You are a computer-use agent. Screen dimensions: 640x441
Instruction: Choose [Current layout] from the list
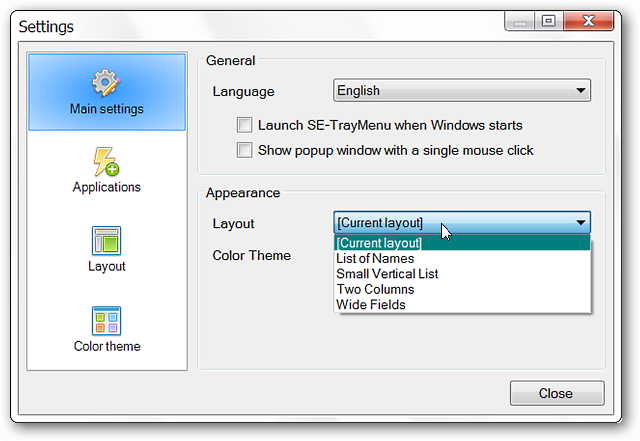tap(462, 243)
